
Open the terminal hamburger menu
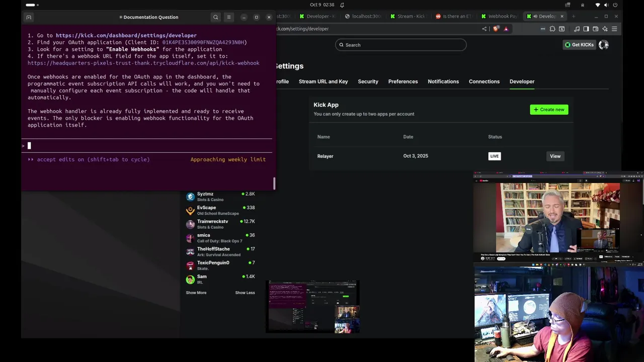pyautogui.click(x=229, y=17)
